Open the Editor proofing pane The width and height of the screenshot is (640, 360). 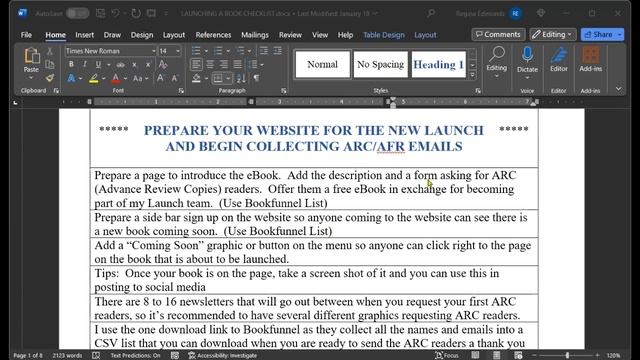pos(559,60)
